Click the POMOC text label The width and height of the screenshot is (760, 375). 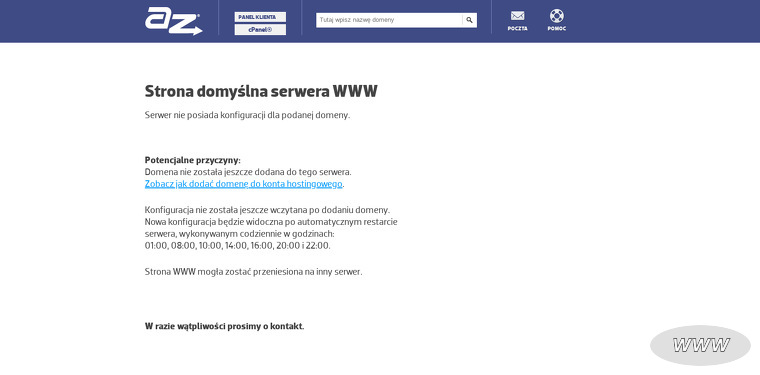coord(556,29)
